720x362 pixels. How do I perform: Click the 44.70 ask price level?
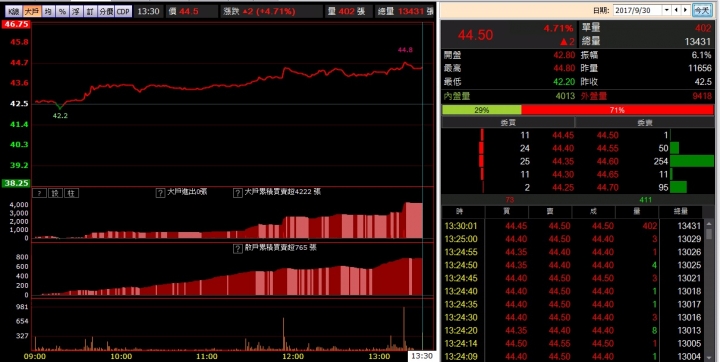tap(608, 188)
